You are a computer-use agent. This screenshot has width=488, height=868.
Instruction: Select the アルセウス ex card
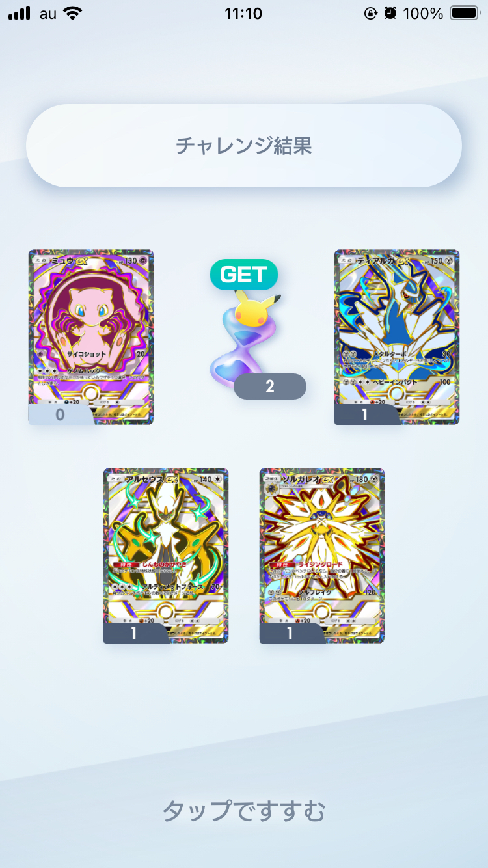point(166,556)
